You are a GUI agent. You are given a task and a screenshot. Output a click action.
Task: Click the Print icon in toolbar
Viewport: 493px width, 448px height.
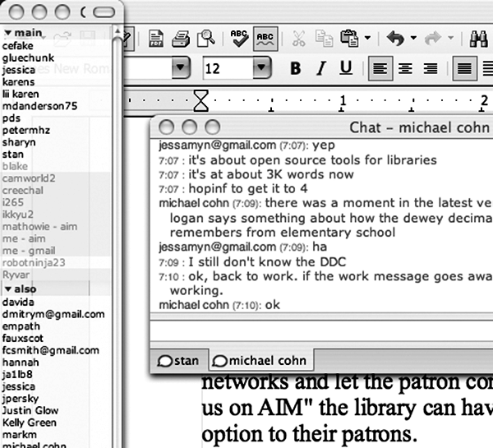(x=182, y=37)
